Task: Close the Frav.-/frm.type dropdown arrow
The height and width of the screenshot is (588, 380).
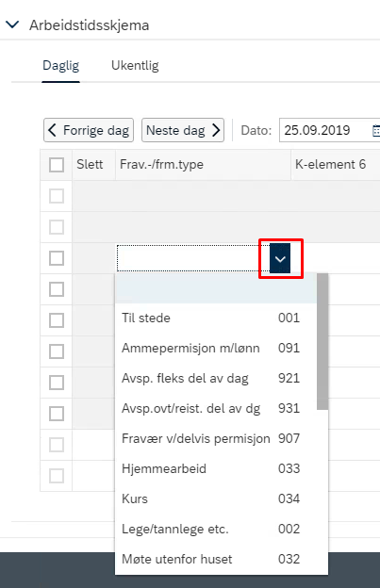Action: [x=280, y=258]
